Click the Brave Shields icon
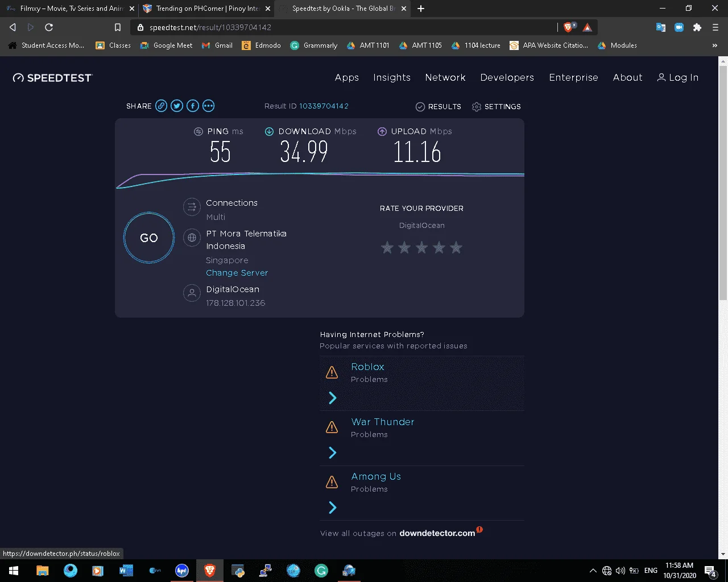The image size is (728, 582). click(x=569, y=27)
